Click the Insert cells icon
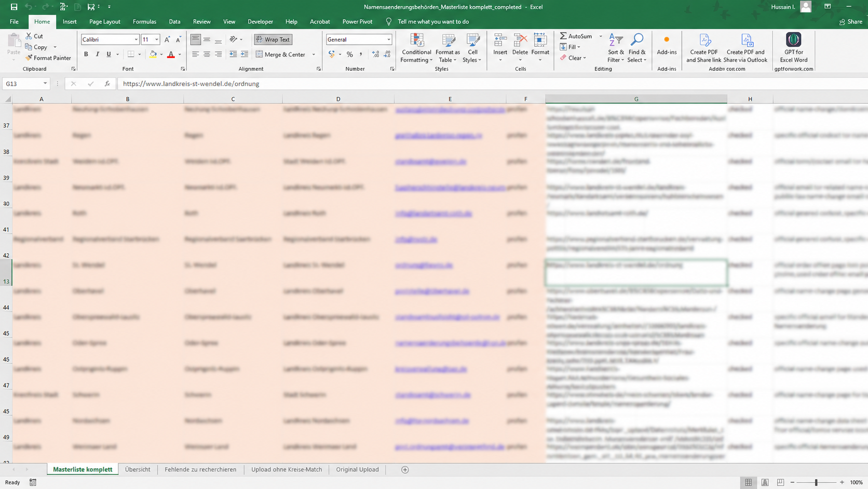Viewport: 868px width, 489px height. pos(500,41)
